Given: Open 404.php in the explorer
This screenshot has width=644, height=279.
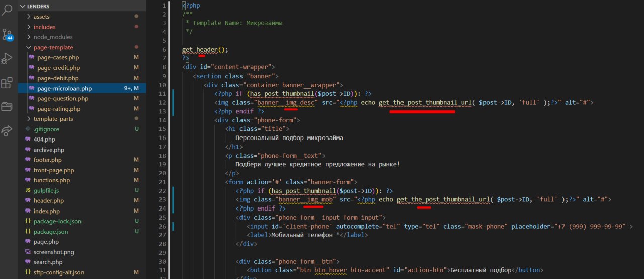Looking at the screenshot, I should click(82, 139).
